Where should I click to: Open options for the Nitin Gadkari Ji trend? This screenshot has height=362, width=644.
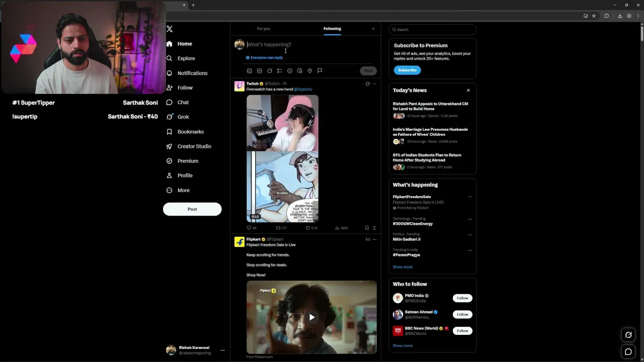(x=470, y=235)
